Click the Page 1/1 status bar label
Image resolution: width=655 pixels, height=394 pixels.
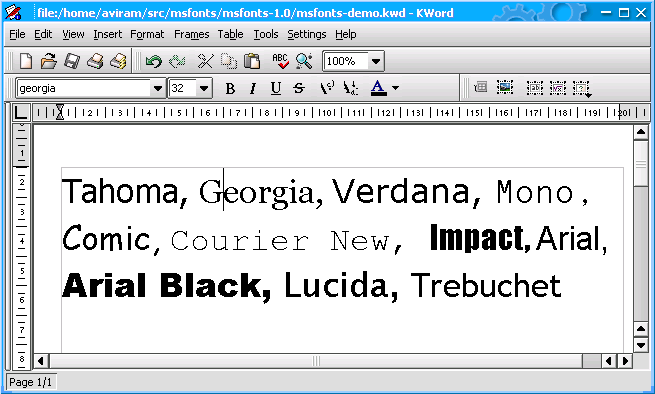pos(30,382)
